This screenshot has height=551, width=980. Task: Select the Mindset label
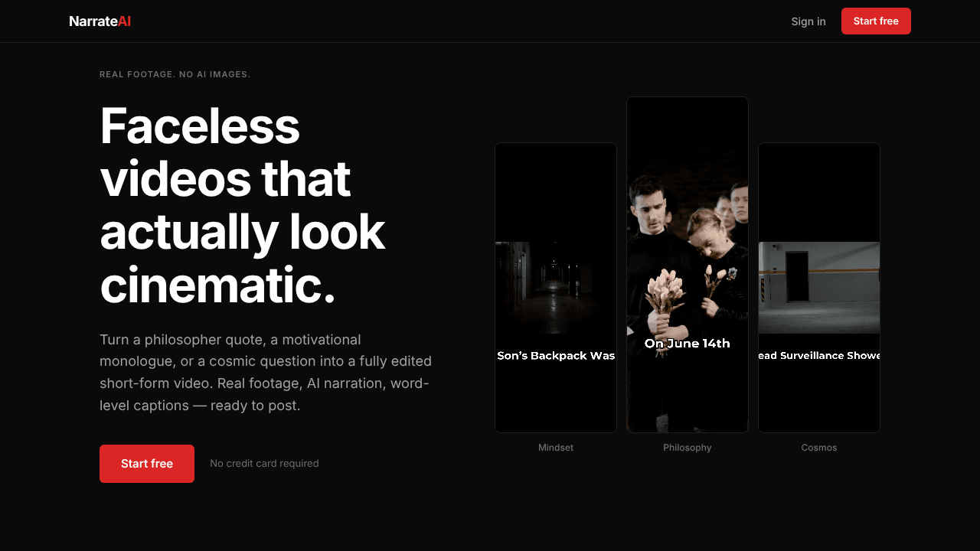click(556, 448)
